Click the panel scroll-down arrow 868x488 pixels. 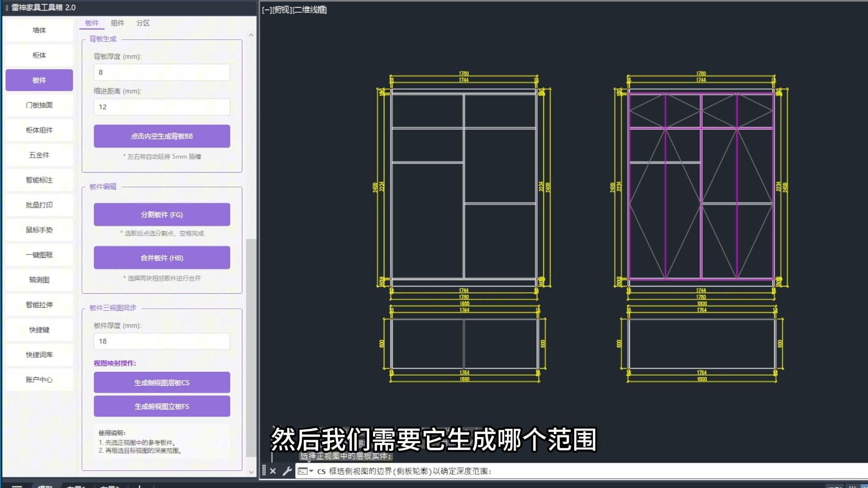click(251, 472)
